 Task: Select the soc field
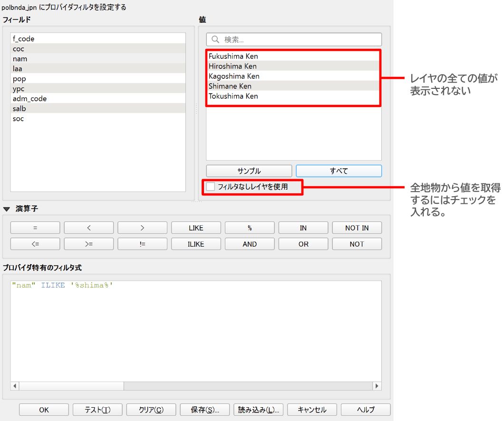point(98,118)
